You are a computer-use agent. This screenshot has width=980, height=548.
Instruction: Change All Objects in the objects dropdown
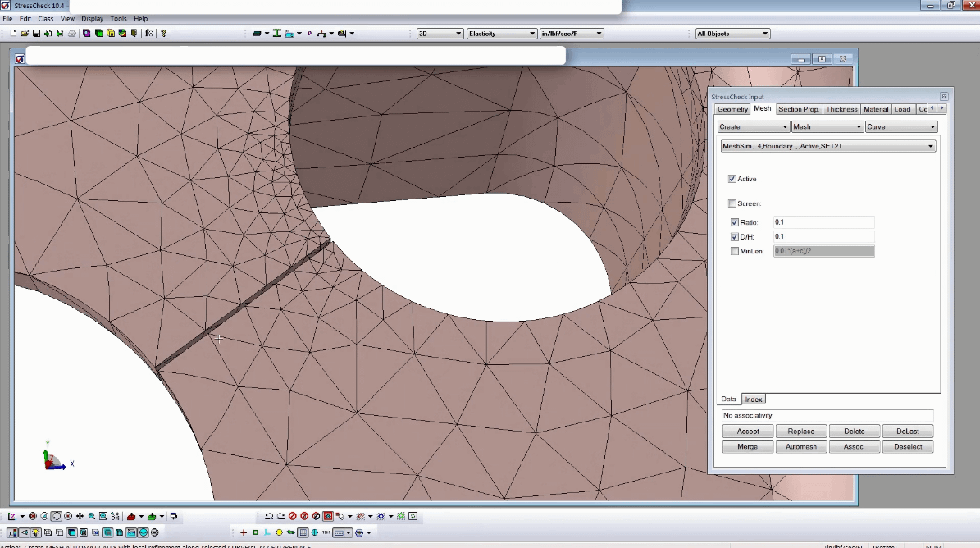(766, 34)
